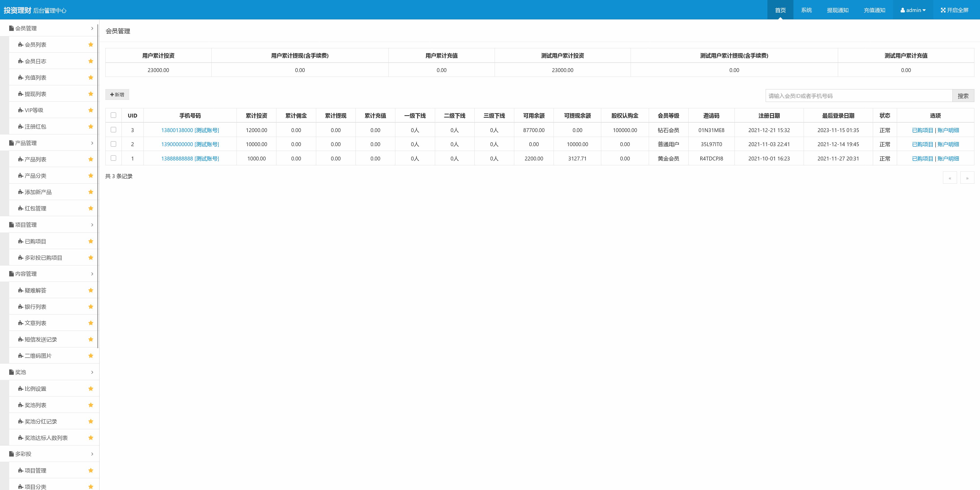Open the admin user dropdown
This screenshot has width=980, height=490.
coord(913,10)
